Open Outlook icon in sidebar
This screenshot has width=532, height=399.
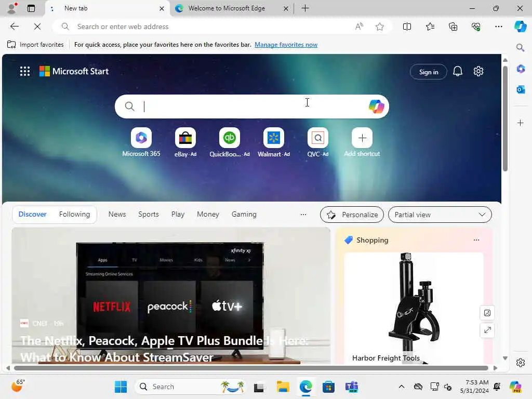pyautogui.click(x=521, y=89)
